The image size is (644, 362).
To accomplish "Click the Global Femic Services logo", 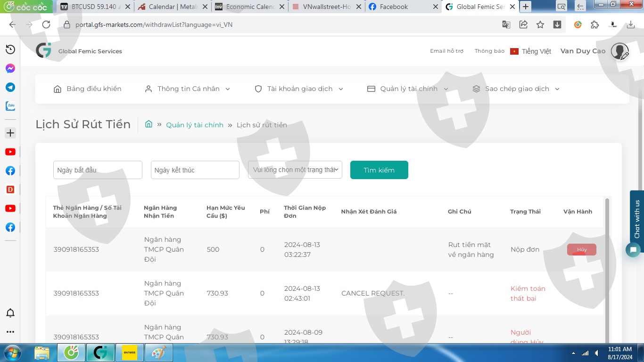I will (44, 50).
